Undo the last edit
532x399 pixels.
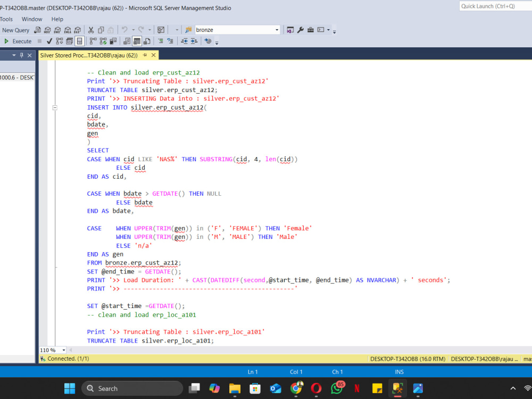(x=125, y=30)
